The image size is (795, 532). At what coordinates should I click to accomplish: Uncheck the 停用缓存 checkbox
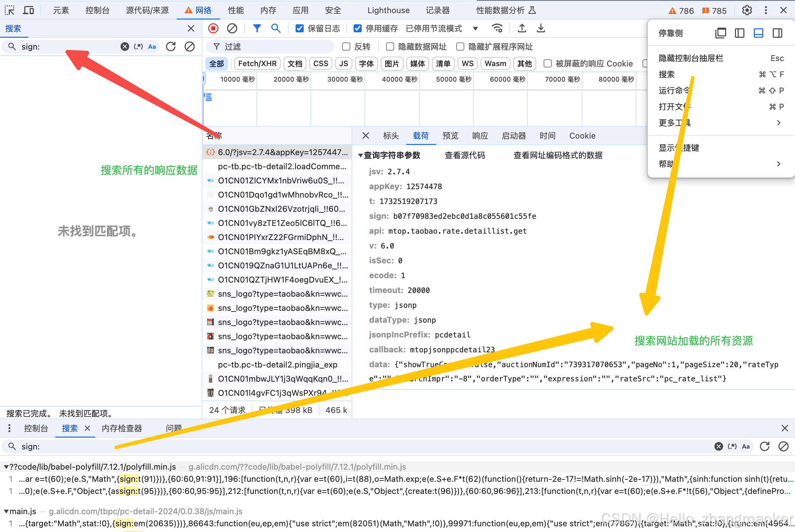tap(358, 29)
